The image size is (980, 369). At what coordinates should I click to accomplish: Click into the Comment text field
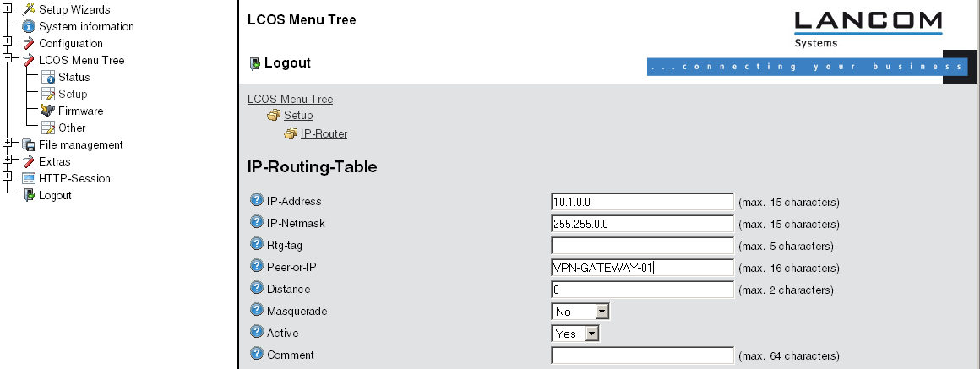(642, 355)
